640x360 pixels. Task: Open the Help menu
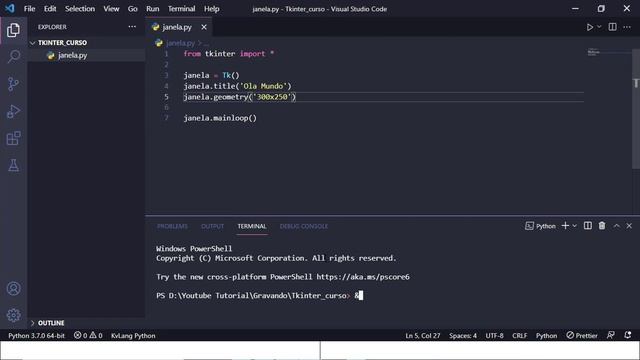(x=211, y=9)
